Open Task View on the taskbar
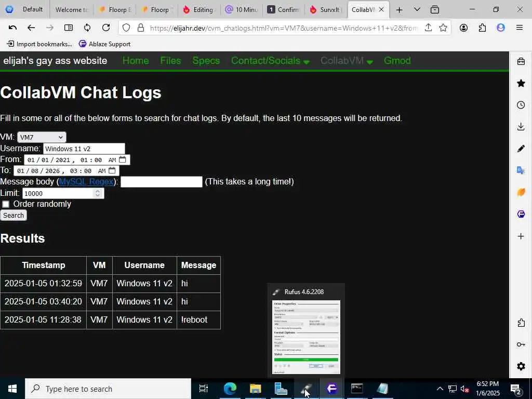The image size is (532, 399). pyautogui.click(x=203, y=389)
